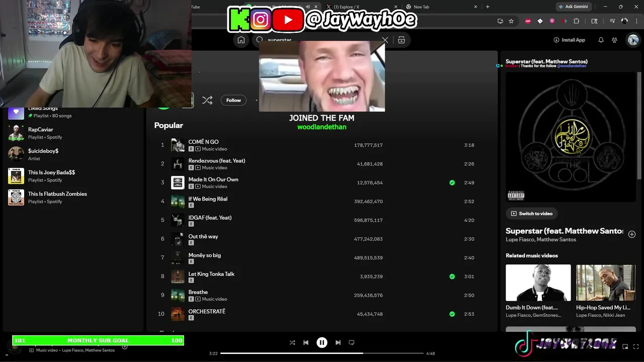Screen dimensions: 644x362
Task: Open RapCaviar playlist in library
Action: click(73, 133)
